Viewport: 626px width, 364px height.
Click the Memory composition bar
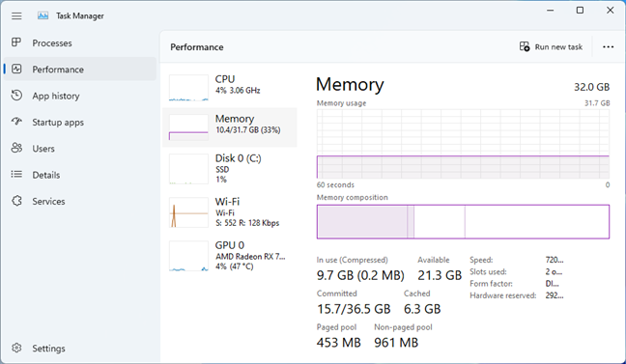tap(463, 222)
